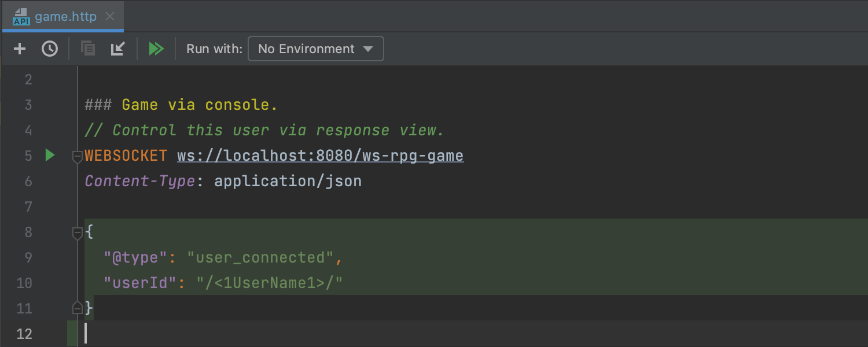Close the game.http tab

[110, 16]
